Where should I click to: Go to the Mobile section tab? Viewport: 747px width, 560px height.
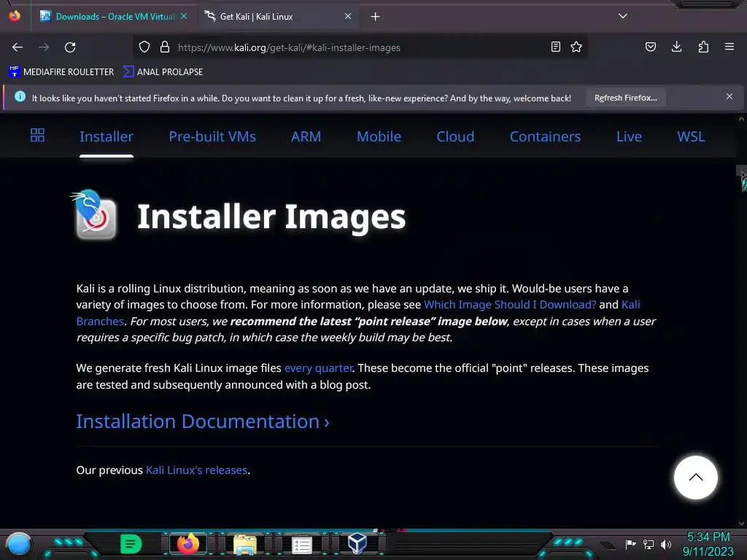(379, 136)
